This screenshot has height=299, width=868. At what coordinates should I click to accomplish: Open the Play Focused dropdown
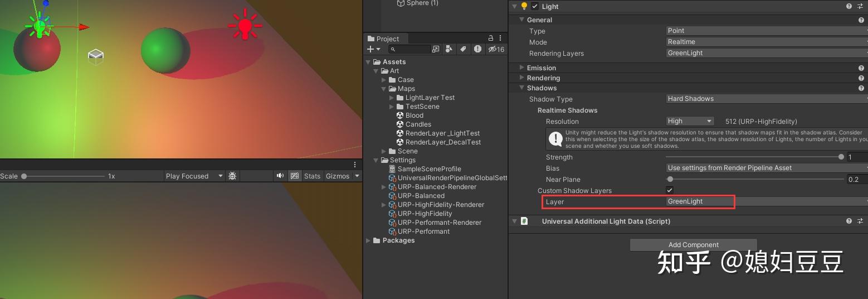(194, 176)
